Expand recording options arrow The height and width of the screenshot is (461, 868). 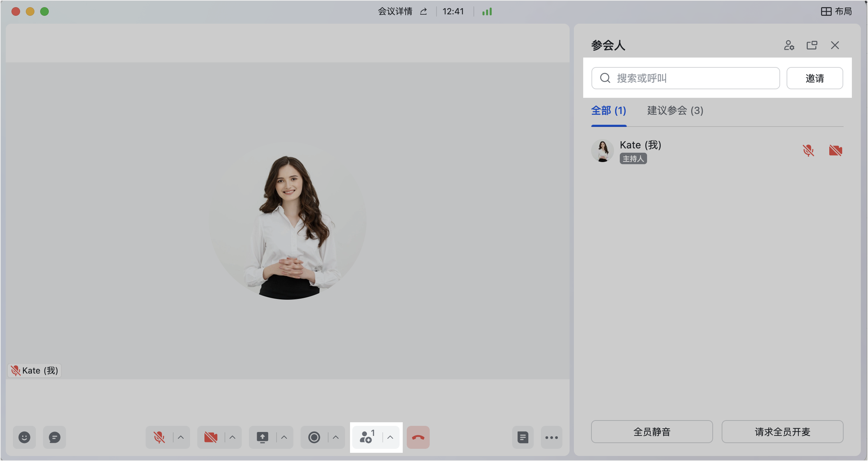coord(336,437)
